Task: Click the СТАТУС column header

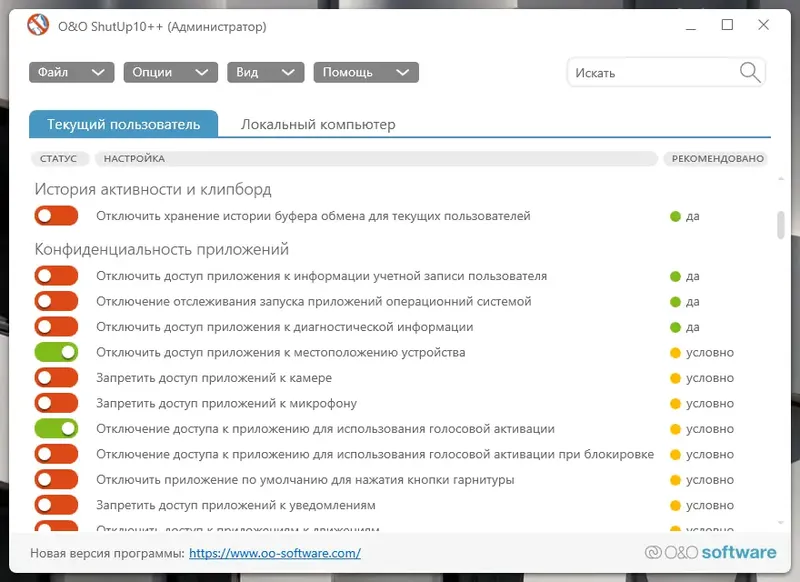Action: click(58, 158)
